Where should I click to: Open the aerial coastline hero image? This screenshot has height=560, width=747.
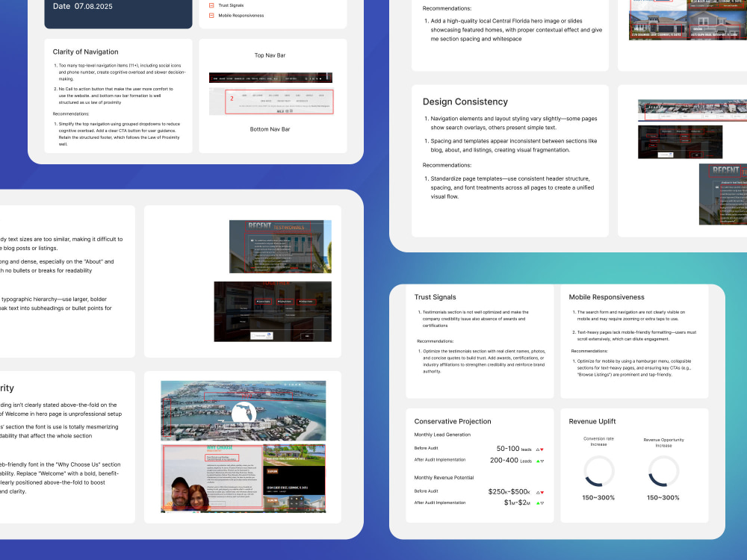[x=244, y=411]
